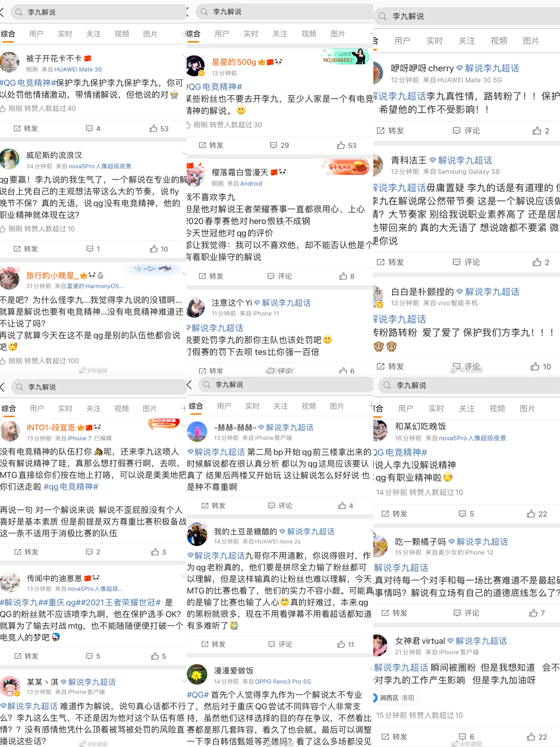Open comments on 星星的500g post showing 29

tap(279, 145)
